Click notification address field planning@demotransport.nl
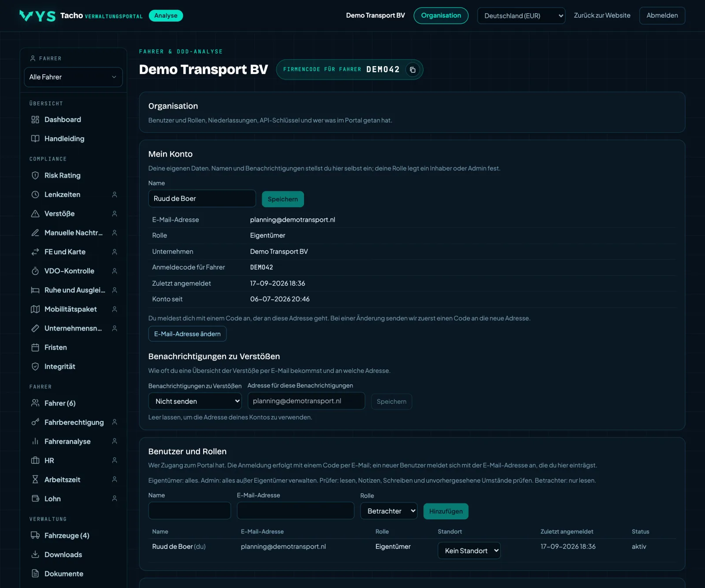Viewport: 705px width, 588px height. [306, 401]
